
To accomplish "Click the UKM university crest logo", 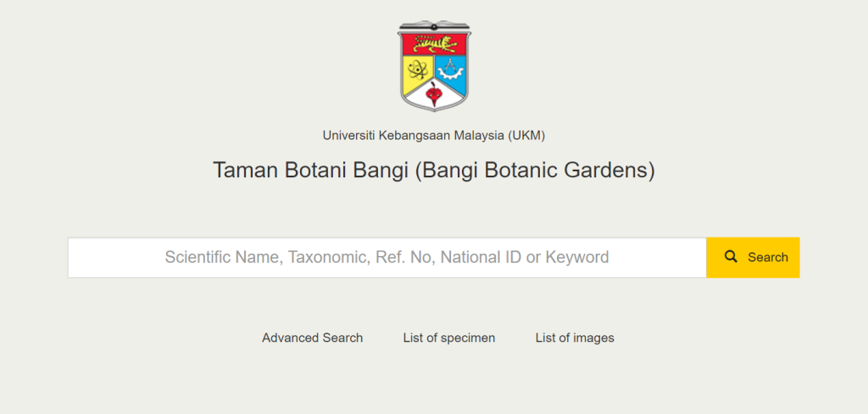I will point(434,68).
